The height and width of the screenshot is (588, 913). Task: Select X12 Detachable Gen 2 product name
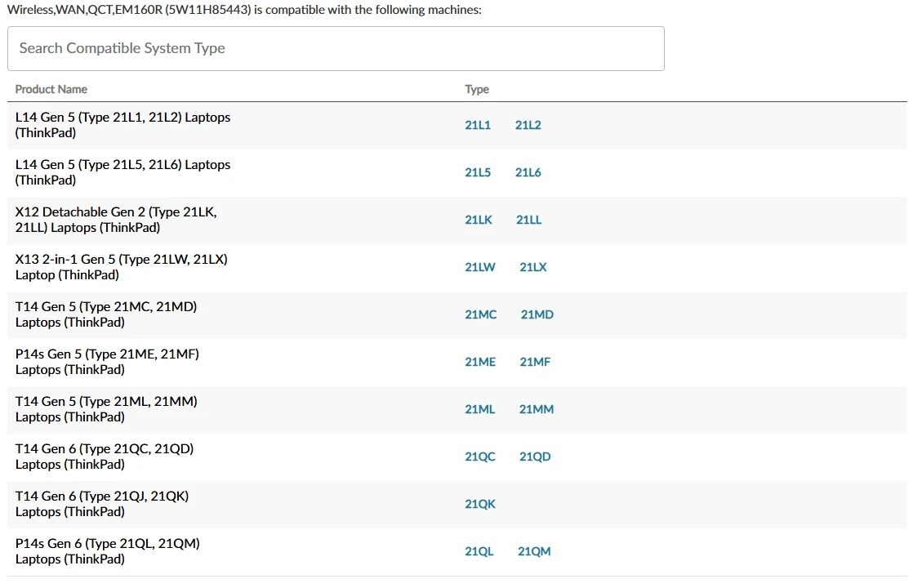pyautogui.click(x=116, y=220)
